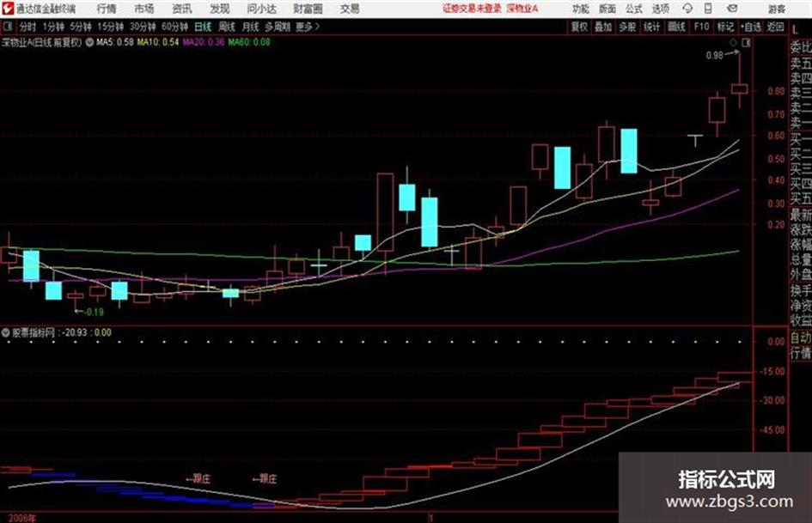Screen dimensions: 812x523
Task: Click the 统计 statistics toolbar button
Action: (x=651, y=27)
